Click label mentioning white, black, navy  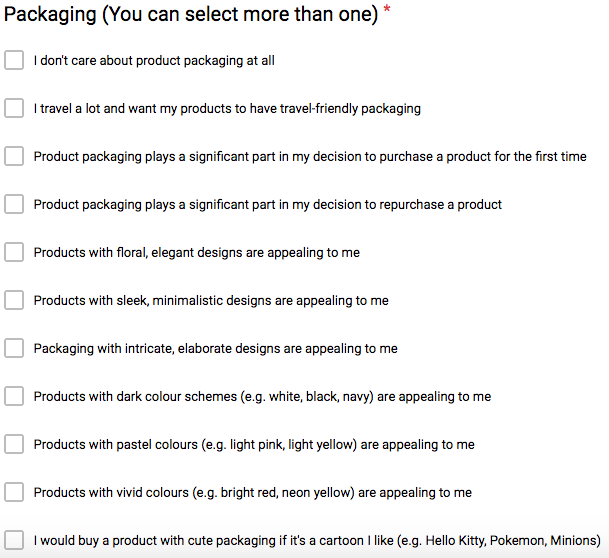(263, 397)
